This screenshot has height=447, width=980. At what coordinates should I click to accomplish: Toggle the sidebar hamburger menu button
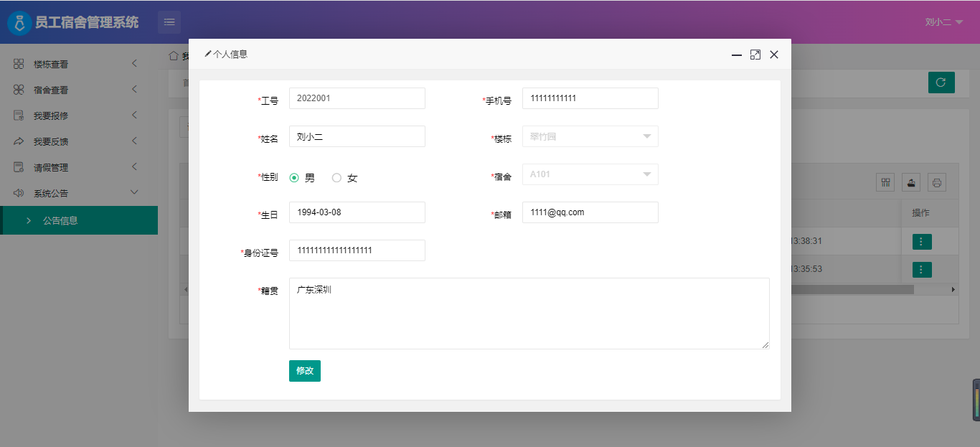(x=169, y=22)
